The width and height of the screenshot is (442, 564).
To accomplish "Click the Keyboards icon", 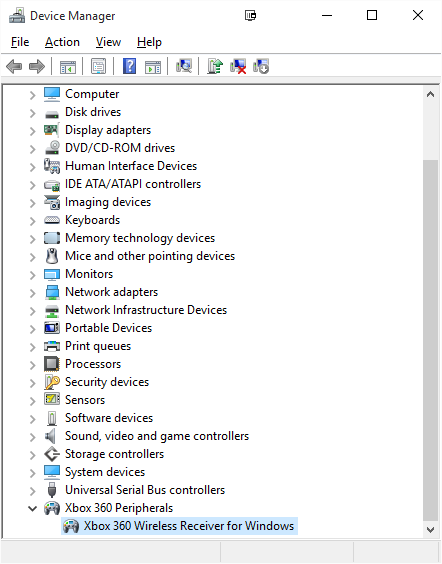I will click(x=52, y=220).
